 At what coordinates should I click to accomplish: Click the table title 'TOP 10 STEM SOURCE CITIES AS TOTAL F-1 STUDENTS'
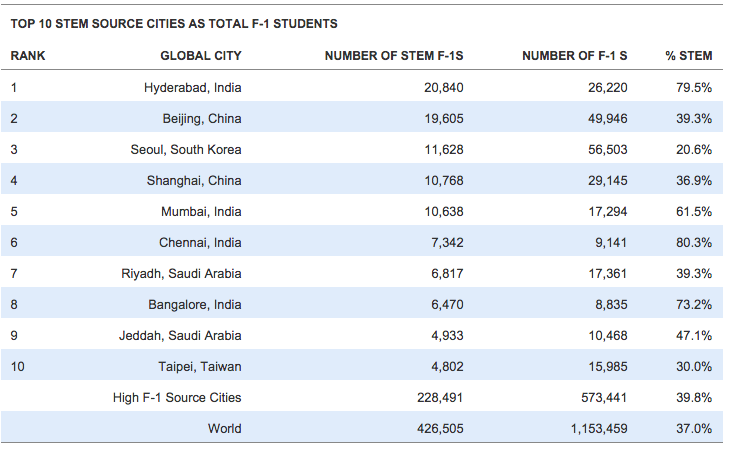(174, 24)
